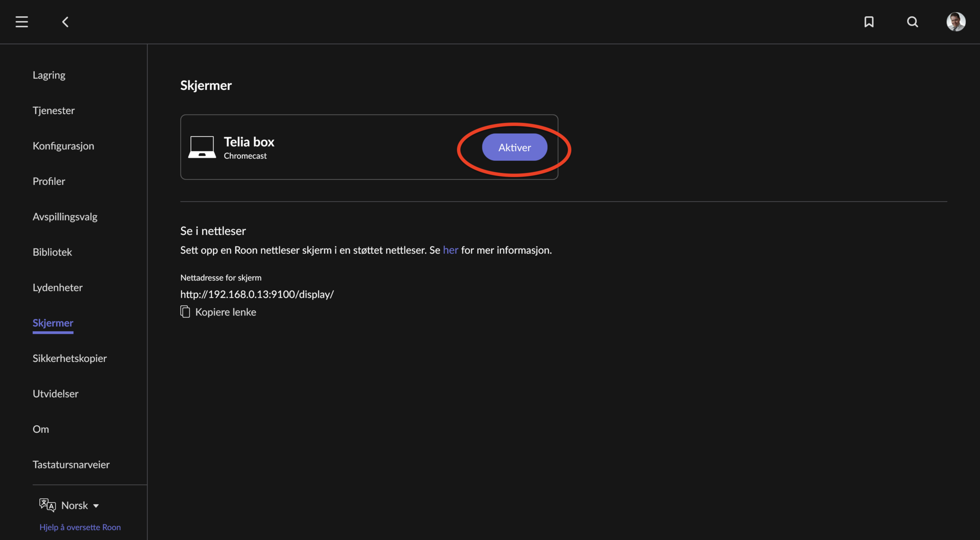The height and width of the screenshot is (540, 980).
Task: Click the translate language icon
Action: pos(47,505)
